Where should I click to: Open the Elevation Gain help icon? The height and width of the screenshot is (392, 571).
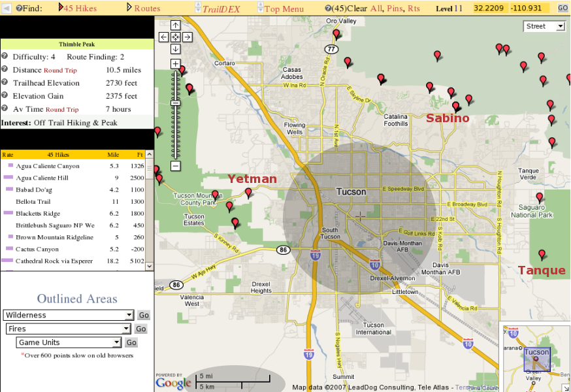click(x=5, y=95)
